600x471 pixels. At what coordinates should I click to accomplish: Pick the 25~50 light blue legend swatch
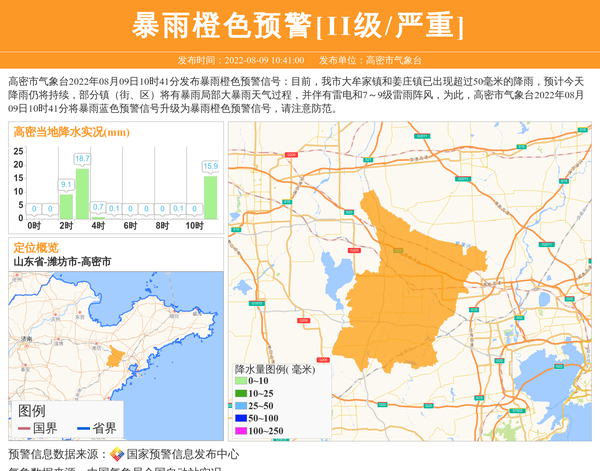coord(241,406)
